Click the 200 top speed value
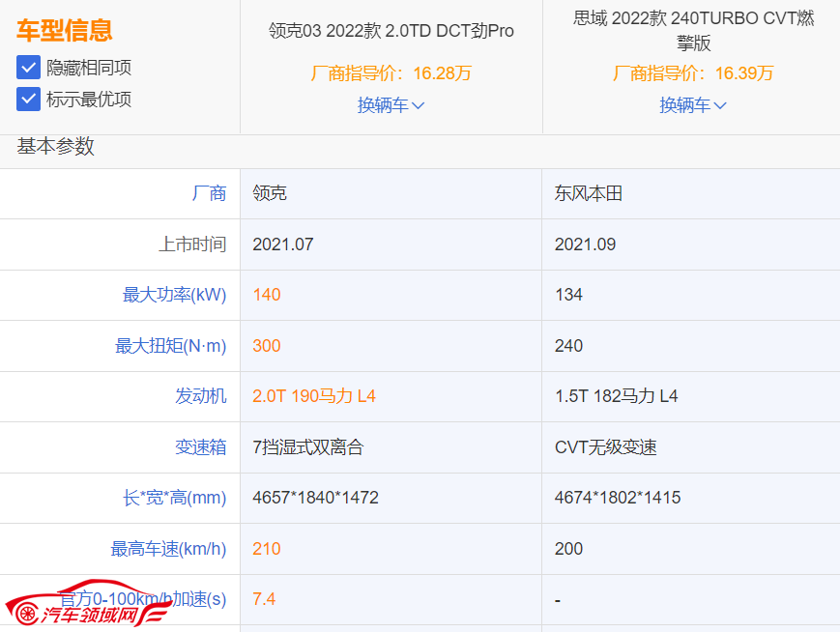 point(569,549)
